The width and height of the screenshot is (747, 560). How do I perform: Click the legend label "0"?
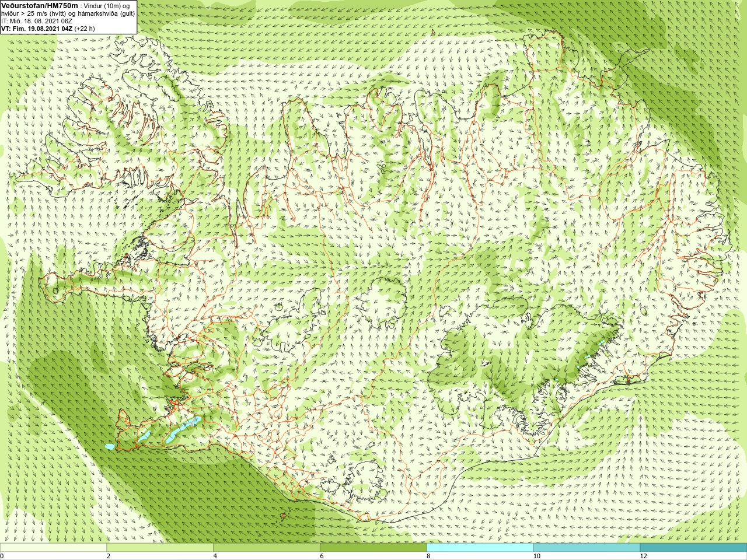pyautogui.click(x=2, y=556)
